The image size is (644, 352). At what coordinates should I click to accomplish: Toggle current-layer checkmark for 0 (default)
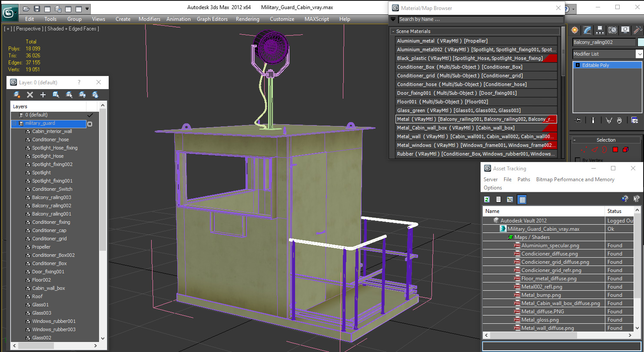[x=90, y=115]
